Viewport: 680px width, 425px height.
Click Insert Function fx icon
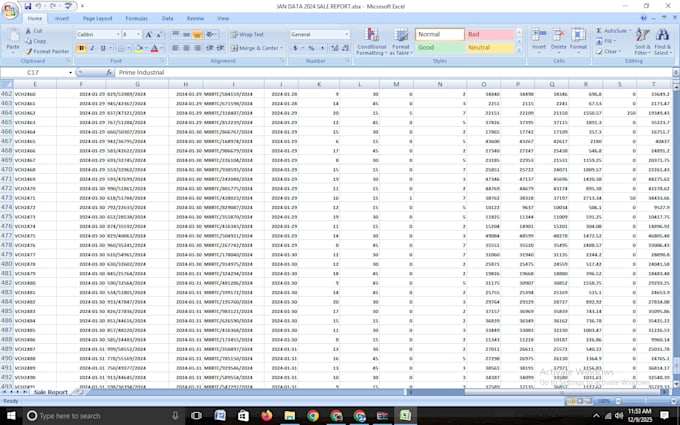pos(109,72)
